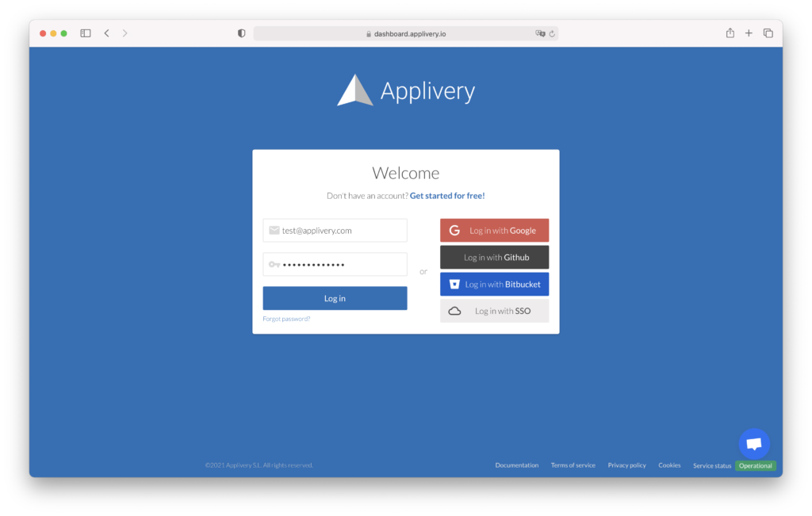Image resolution: width=812 pixels, height=516 pixels.
Task: Click the copyright Applivery S.L. text
Action: 259,465
